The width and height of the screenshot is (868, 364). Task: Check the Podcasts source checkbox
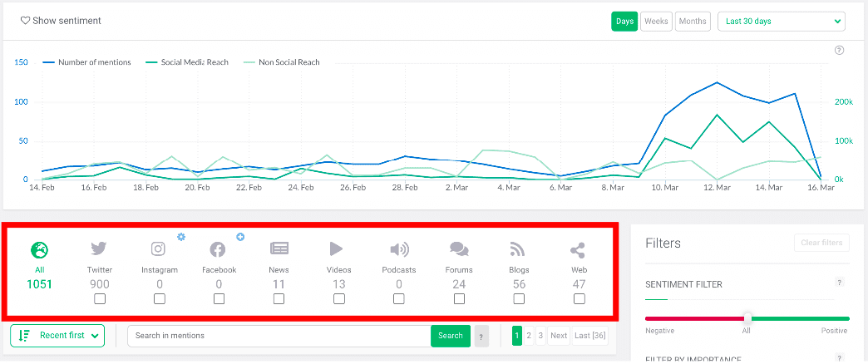(x=398, y=298)
